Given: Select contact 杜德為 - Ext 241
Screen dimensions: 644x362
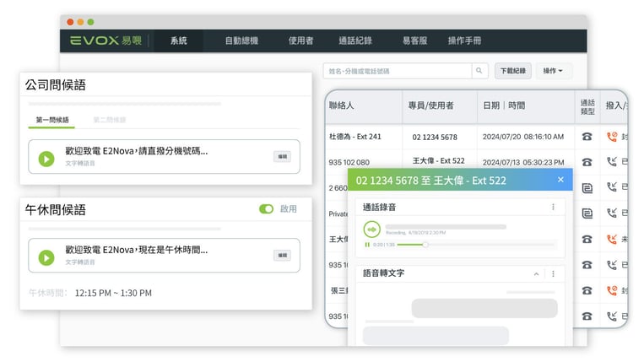Looking at the screenshot, I should [x=354, y=137].
